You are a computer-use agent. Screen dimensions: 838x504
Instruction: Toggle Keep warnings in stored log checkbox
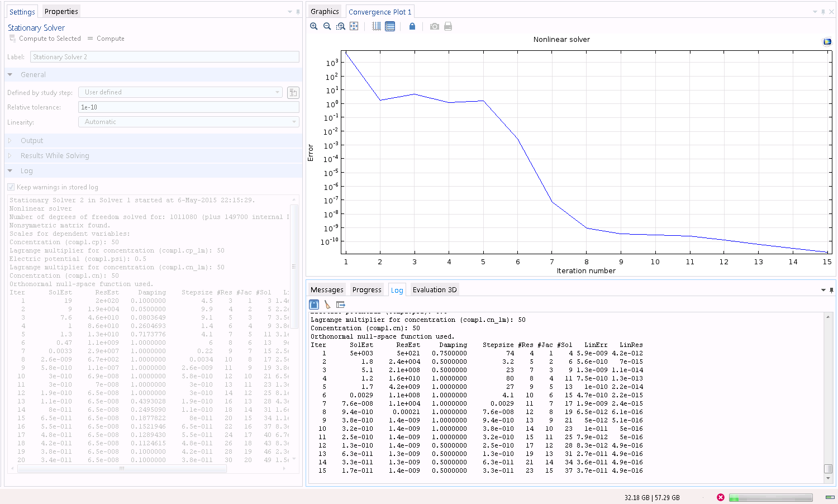click(x=11, y=187)
